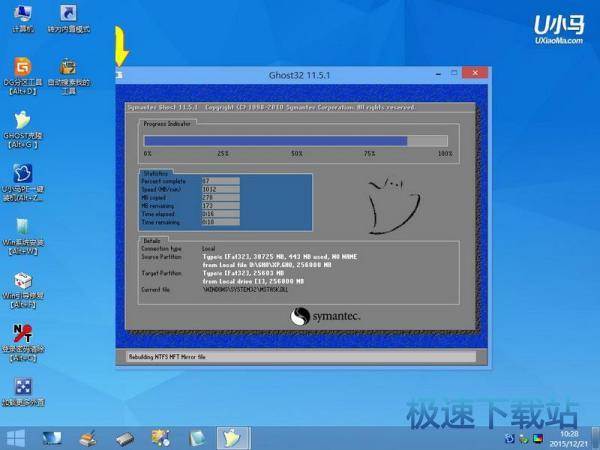Viewport: 600px width, 450px height.
Task: Close the Ghost32 11.5.1 window
Action: [x=475, y=73]
